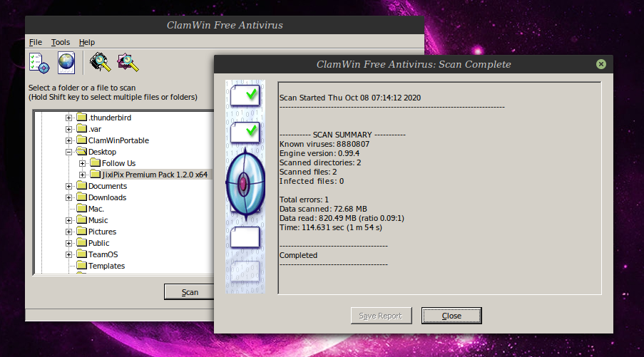Open the Preferences toolbar icon with checklist
The height and width of the screenshot is (357, 644).
click(x=39, y=63)
